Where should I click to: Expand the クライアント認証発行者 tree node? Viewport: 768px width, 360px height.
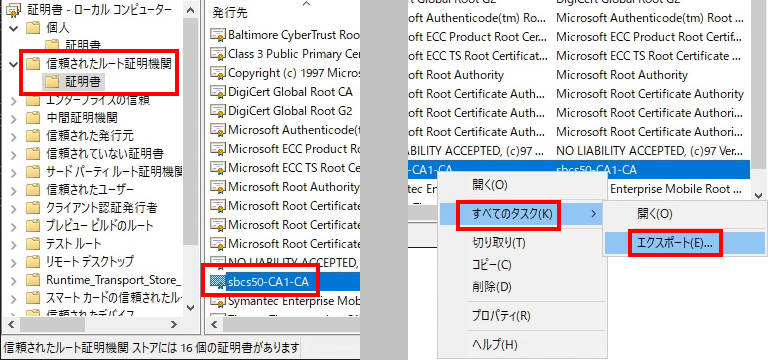[x=13, y=208]
